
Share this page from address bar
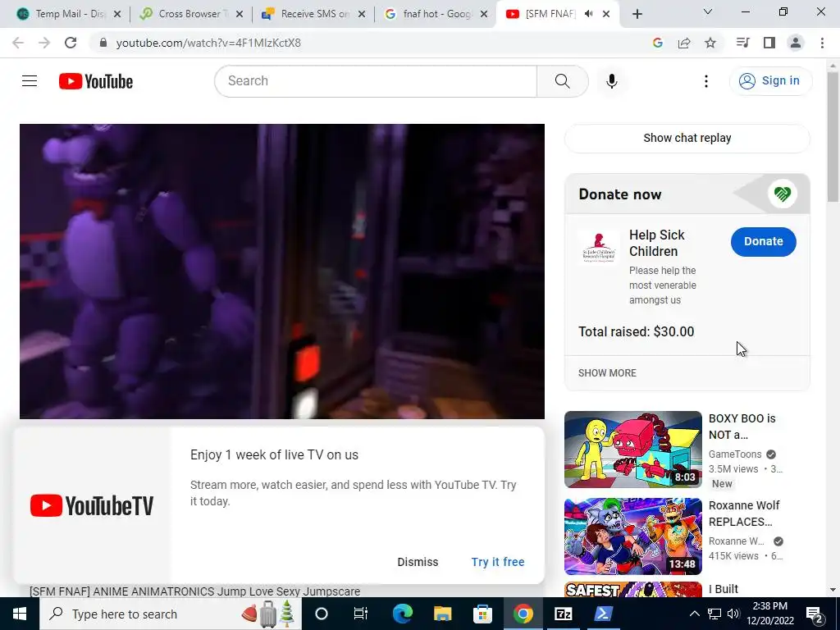[684, 43]
